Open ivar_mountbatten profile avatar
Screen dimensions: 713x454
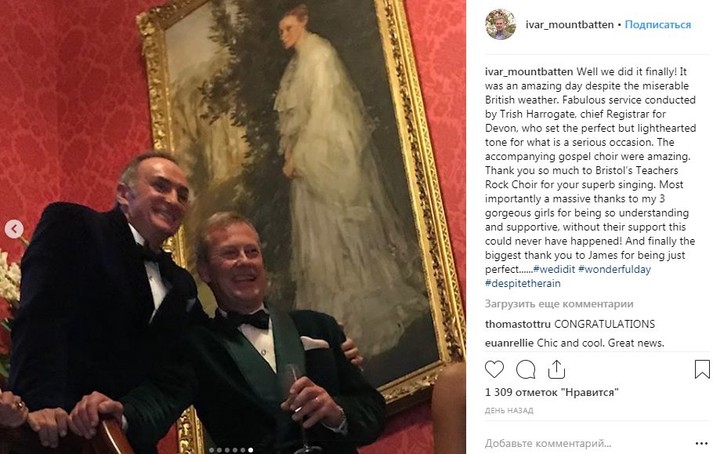tap(500, 25)
